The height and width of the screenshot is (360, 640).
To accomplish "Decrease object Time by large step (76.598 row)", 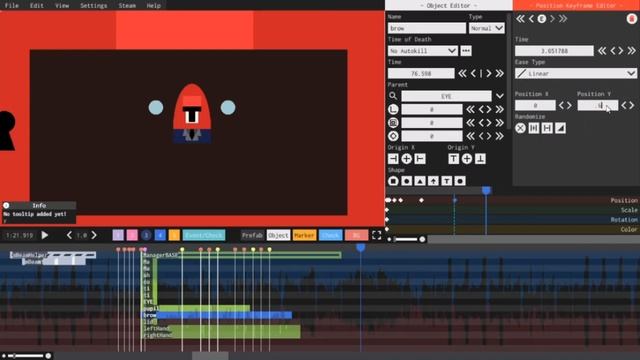I will [x=462, y=73].
